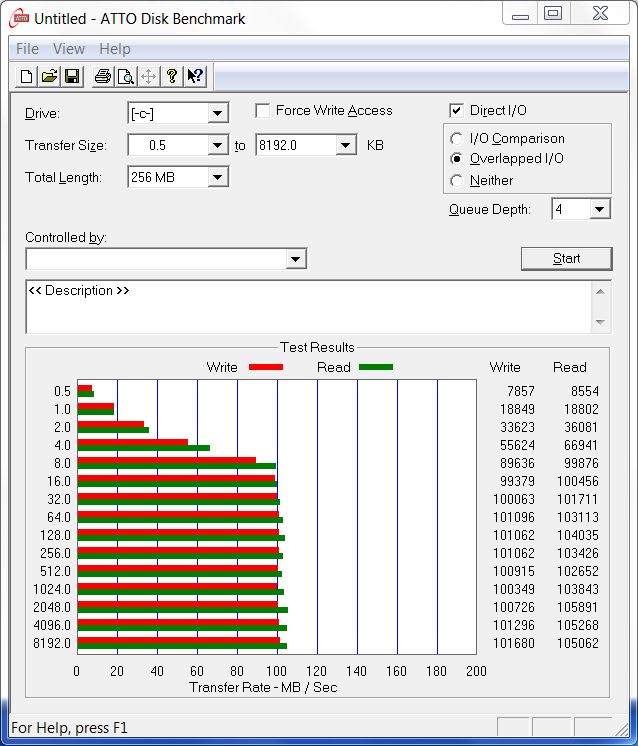Select I/O Comparison radio button
Image resolution: width=638 pixels, height=746 pixels.
[x=456, y=138]
